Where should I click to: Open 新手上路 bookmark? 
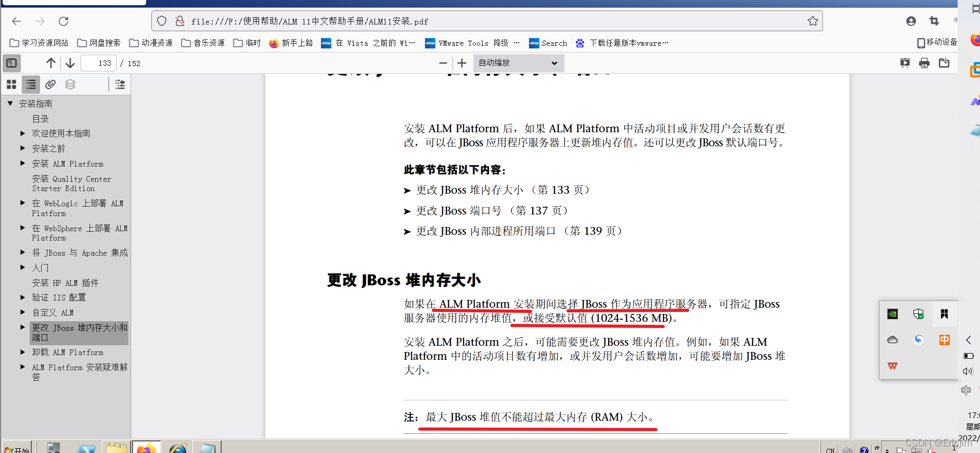(x=291, y=43)
